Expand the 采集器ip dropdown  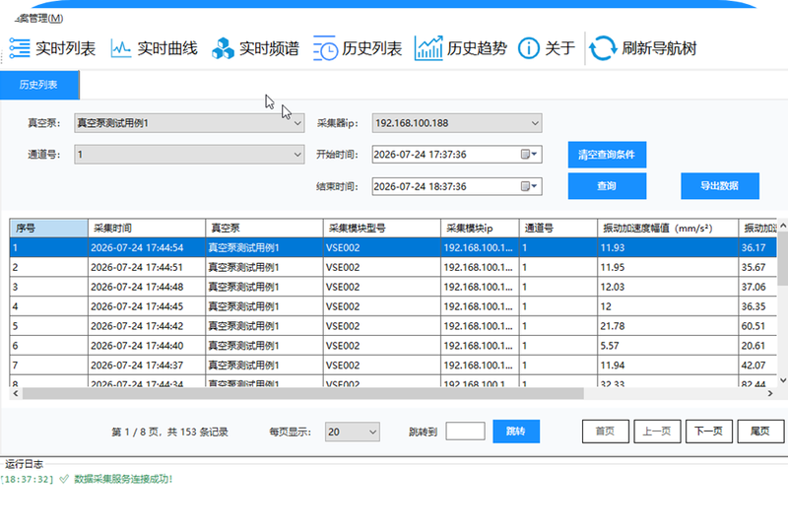click(x=535, y=123)
